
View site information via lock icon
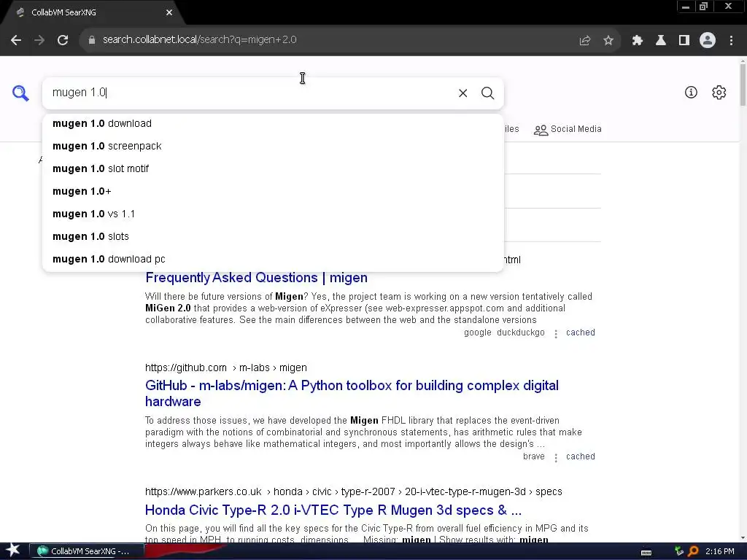pyautogui.click(x=91, y=40)
